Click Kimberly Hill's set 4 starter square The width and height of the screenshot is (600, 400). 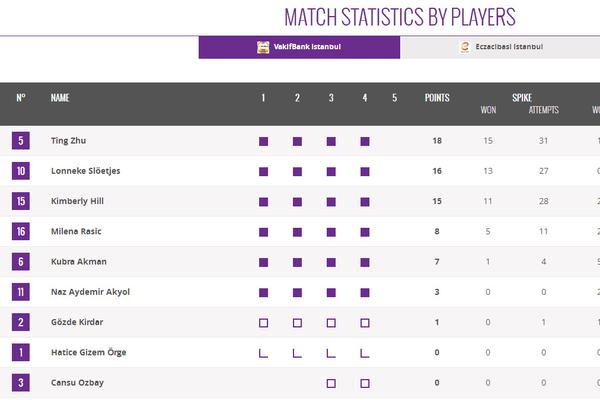click(365, 202)
